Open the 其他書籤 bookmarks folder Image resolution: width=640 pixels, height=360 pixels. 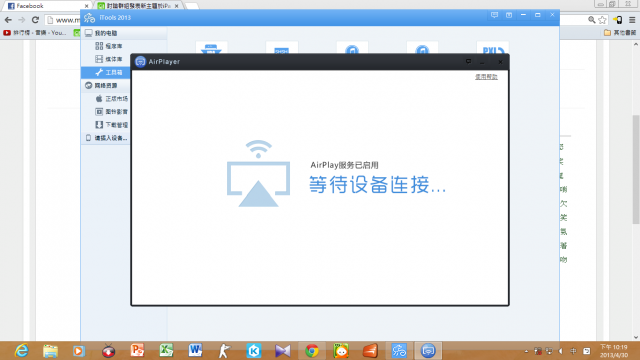620,33
